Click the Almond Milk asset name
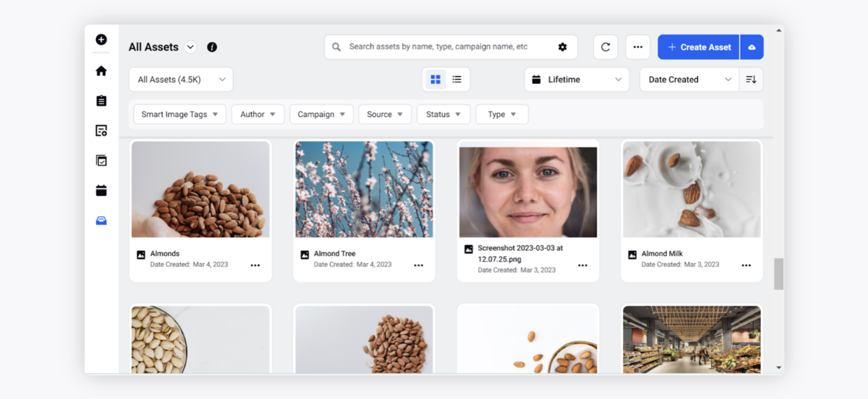Screen dimensions: 868x399 [662, 254]
